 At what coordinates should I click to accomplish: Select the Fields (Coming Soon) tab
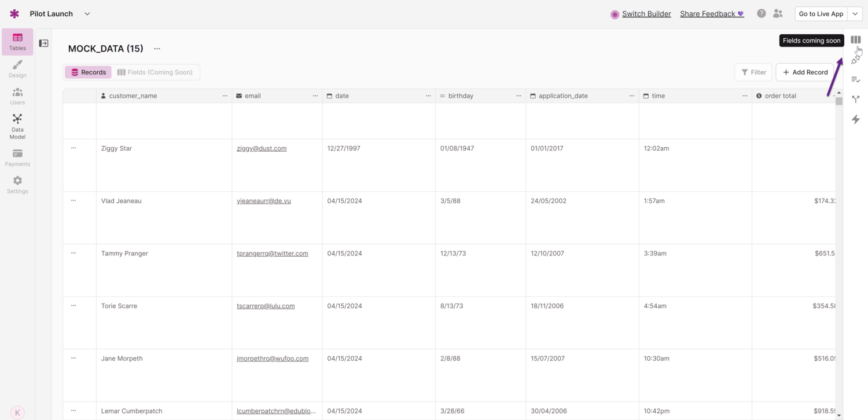(x=155, y=72)
